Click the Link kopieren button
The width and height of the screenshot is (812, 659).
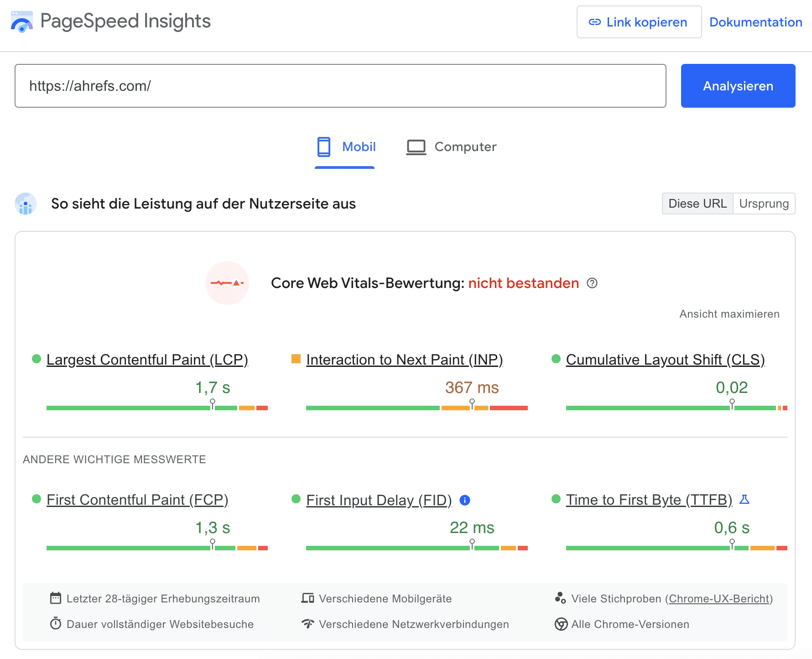pos(639,22)
